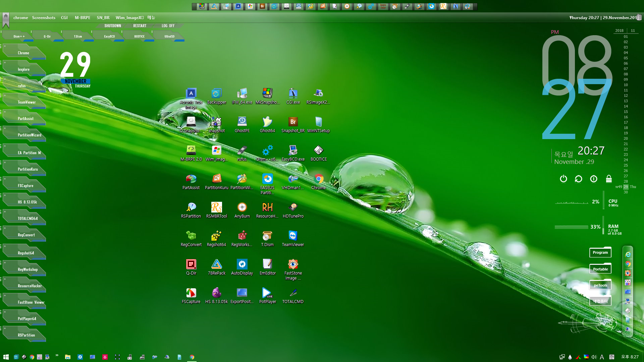Click EasyBCD tab launcher
The width and height of the screenshot is (644, 362).
109,36
